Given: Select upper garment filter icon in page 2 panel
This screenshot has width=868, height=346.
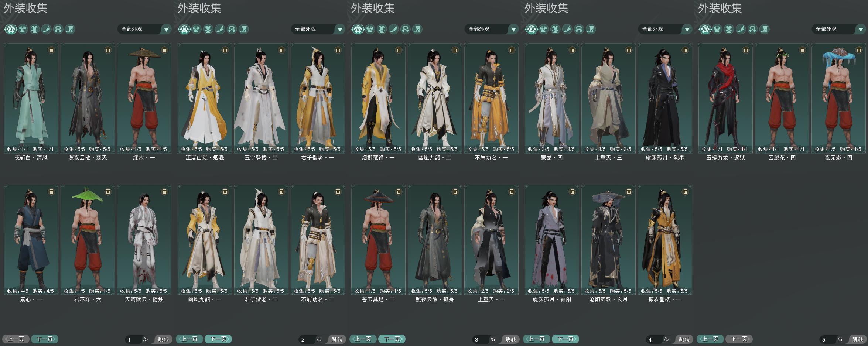Looking at the screenshot, I should tap(196, 29).
